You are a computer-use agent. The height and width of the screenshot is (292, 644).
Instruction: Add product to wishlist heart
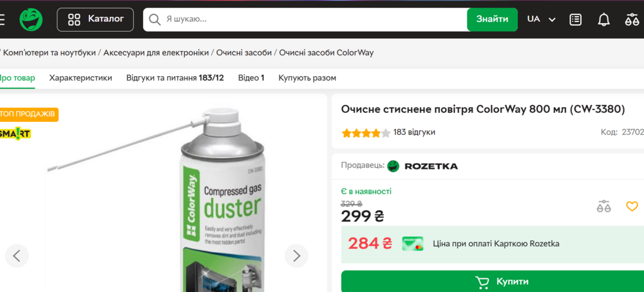coord(632,206)
